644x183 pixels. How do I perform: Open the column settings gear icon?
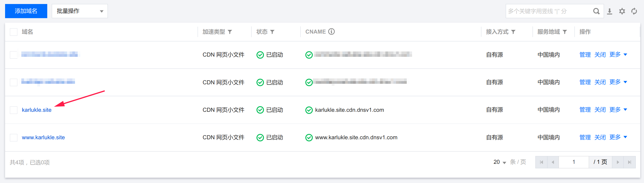pyautogui.click(x=622, y=11)
